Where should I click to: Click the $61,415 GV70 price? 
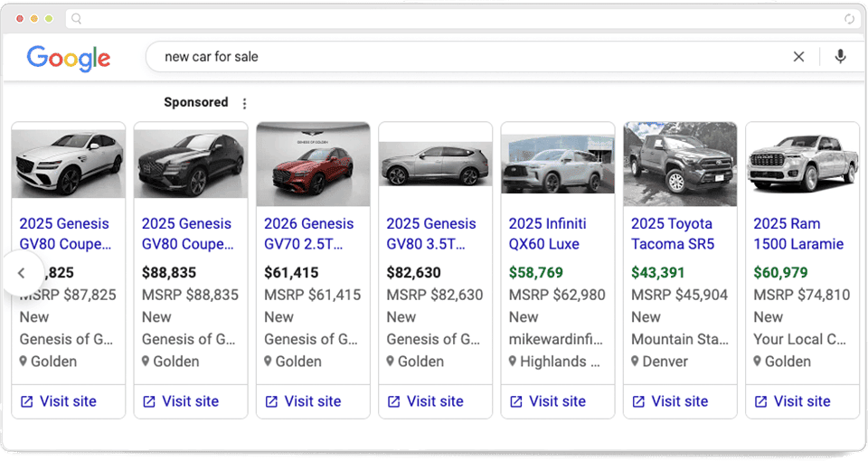[x=291, y=273]
